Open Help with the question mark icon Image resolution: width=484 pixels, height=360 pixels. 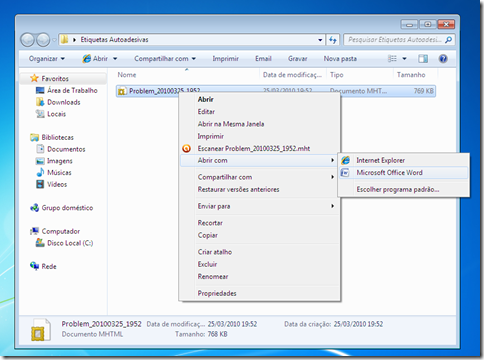click(x=443, y=59)
